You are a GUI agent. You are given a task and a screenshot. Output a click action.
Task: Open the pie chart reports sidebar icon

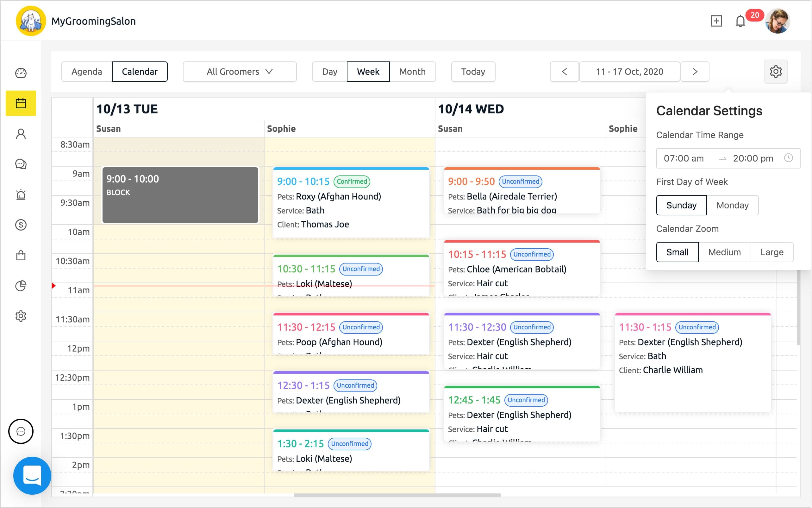point(21,286)
